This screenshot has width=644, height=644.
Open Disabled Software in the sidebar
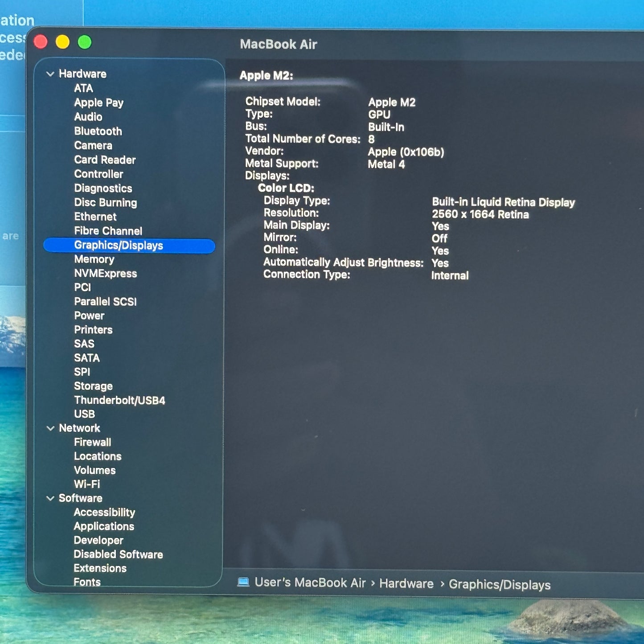pyautogui.click(x=118, y=554)
